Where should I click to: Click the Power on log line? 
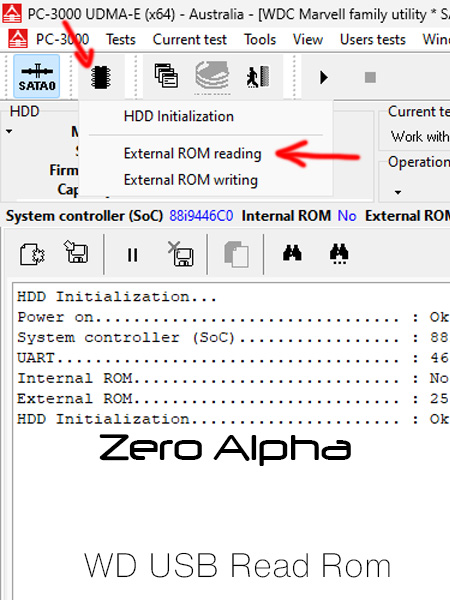(x=233, y=317)
